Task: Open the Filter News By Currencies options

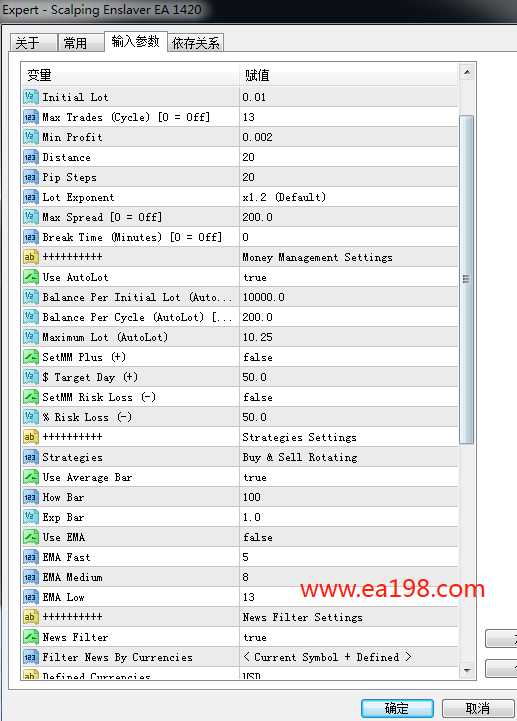Action: [x=349, y=657]
